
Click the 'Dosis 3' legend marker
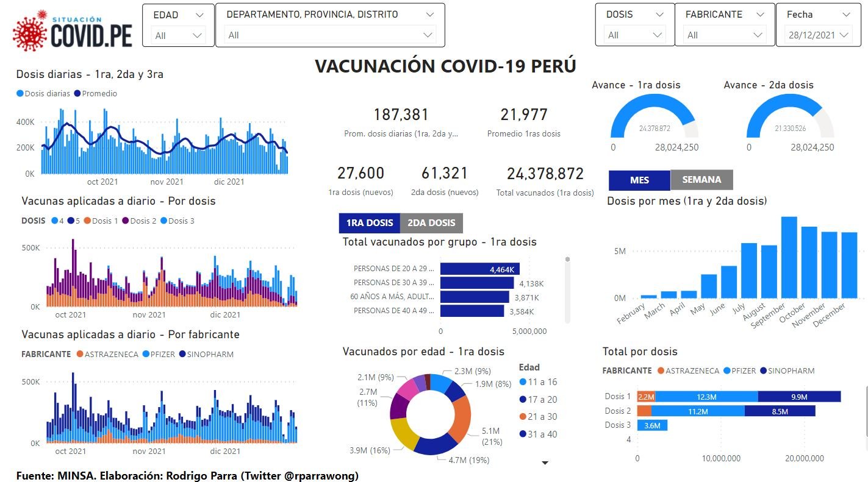pyautogui.click(x=163, y=221)
